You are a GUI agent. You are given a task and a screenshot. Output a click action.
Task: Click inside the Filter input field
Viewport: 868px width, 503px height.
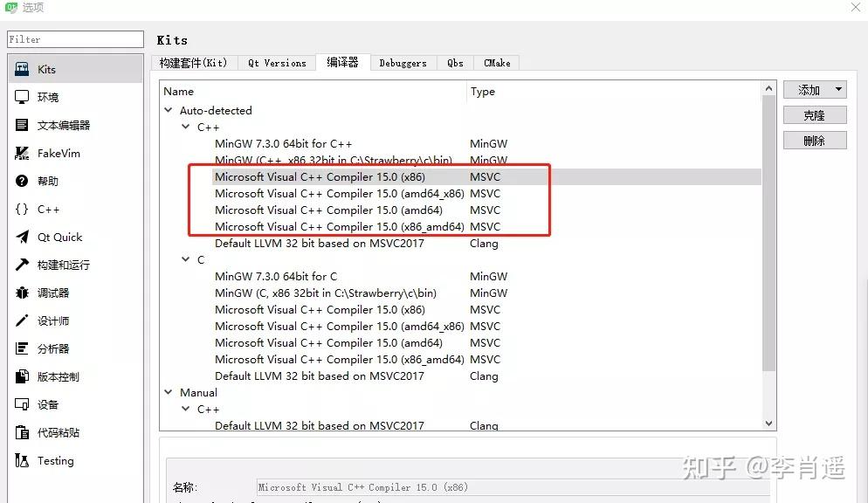point(74,38)
